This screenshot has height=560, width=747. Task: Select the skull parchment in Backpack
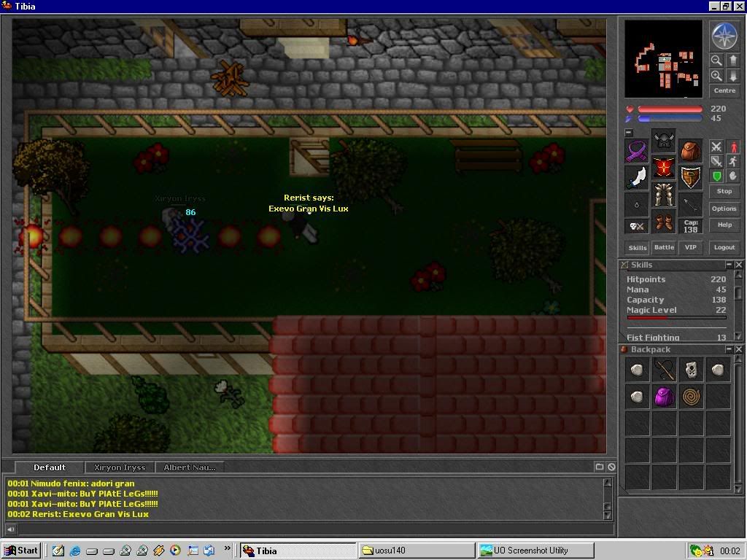pos(691,370)
